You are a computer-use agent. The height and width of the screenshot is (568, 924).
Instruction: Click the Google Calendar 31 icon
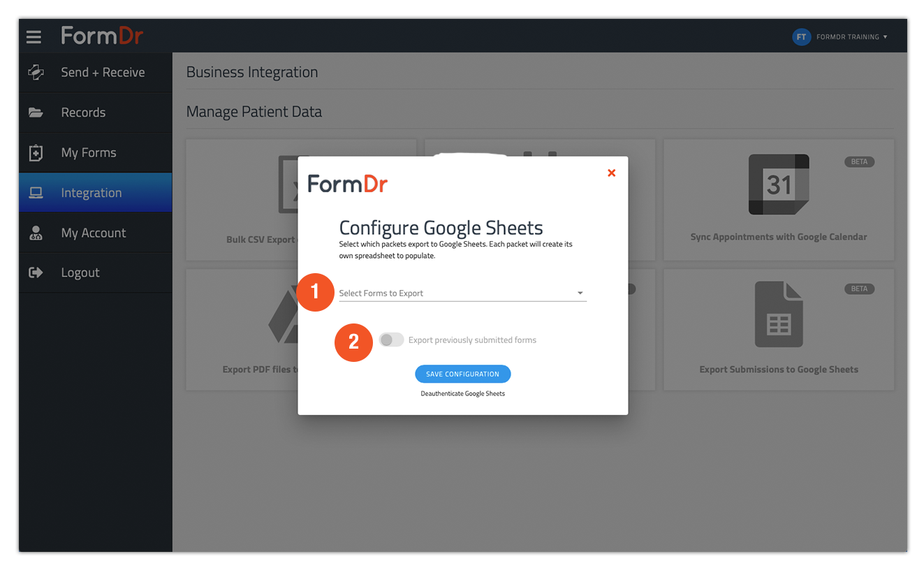click(x=779, y=184)
